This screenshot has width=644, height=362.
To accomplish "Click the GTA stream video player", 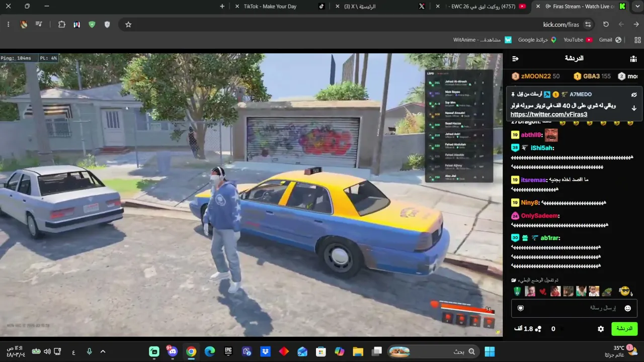I will click(251, 195).
